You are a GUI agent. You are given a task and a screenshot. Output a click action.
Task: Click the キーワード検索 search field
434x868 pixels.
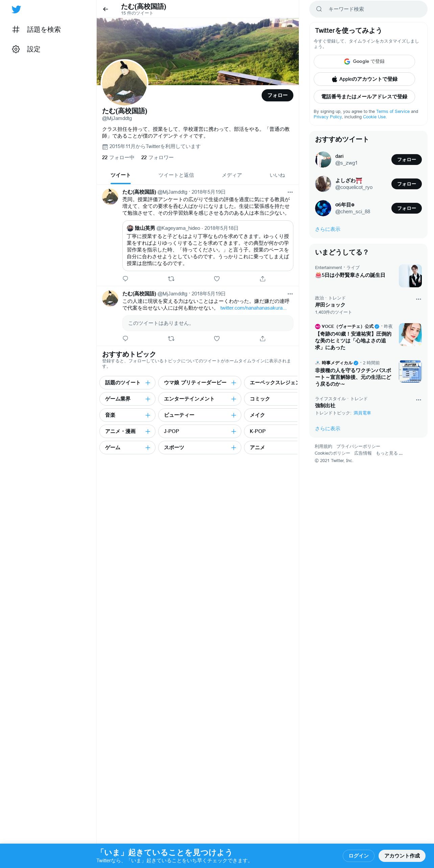coord(368,9)
